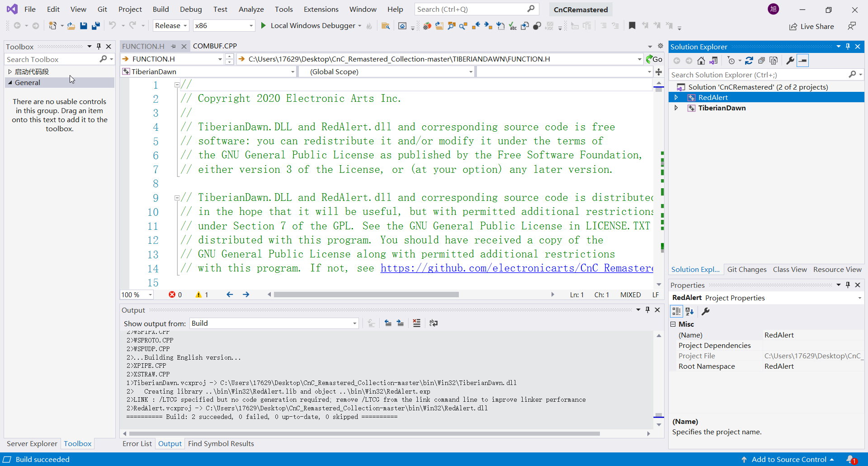Image resolution: width=868 pixels, height=466 pixels.
Task: Toggle auto-hide pin on Toolbox panel
Action: point(99,47)
